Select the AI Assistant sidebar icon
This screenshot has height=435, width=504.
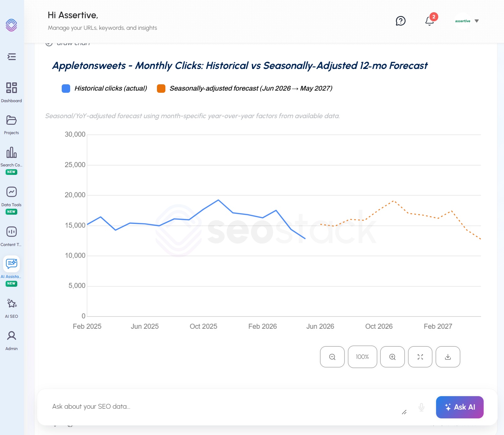pyautogui.click(x=12, y=264)
